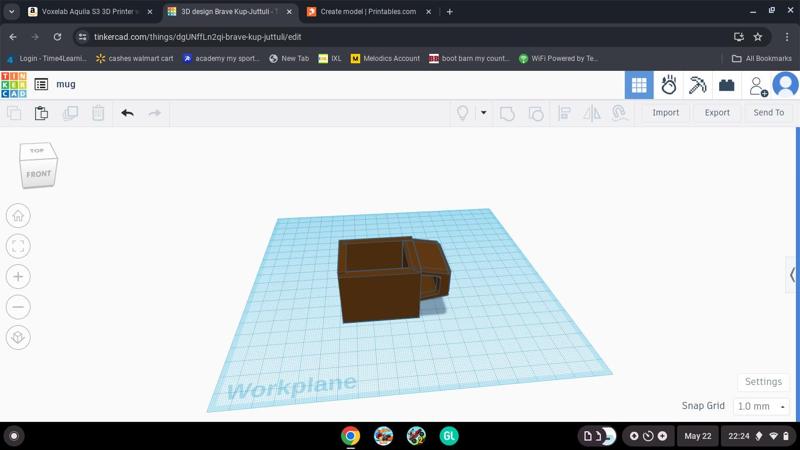Viewport: 800px width, 450px height.
Task: Expand the collapsed shapes panel arrow
Action: coord(793,274)
